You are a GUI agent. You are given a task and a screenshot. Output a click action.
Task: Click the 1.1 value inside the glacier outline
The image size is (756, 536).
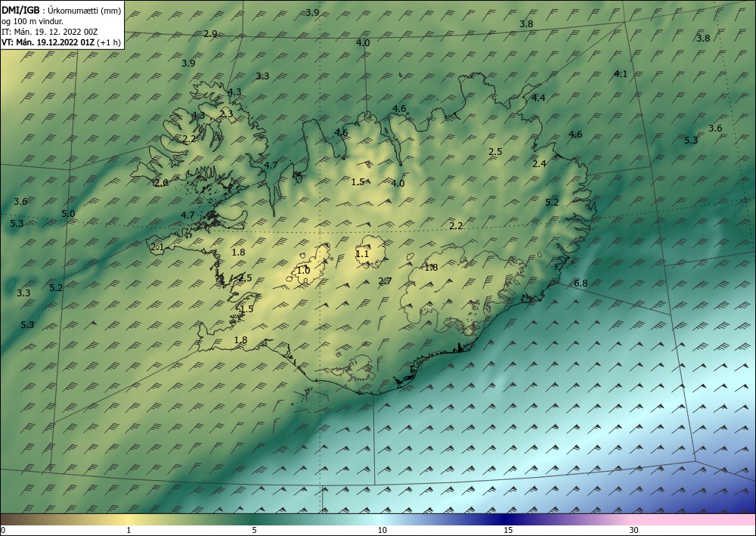(x=362, y=253)
